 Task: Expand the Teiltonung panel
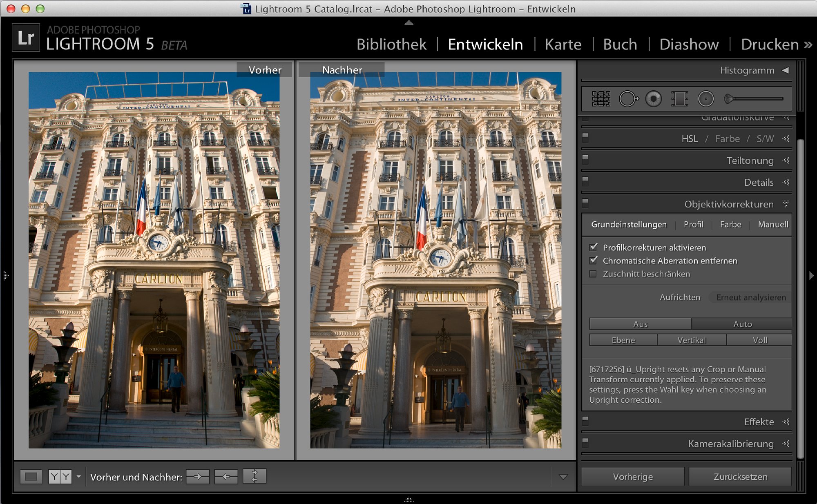(786, 160)
